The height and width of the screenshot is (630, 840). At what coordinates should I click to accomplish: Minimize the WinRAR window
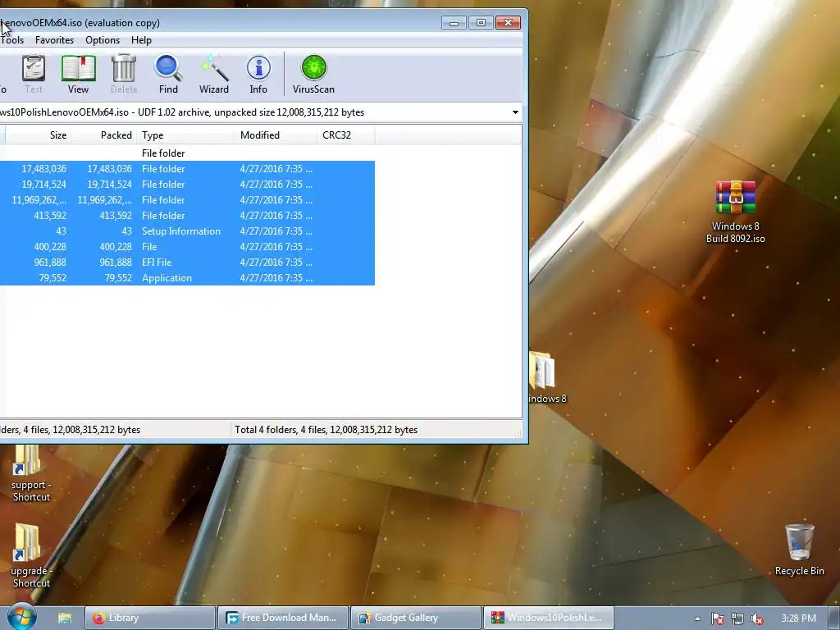pos(454,22)
